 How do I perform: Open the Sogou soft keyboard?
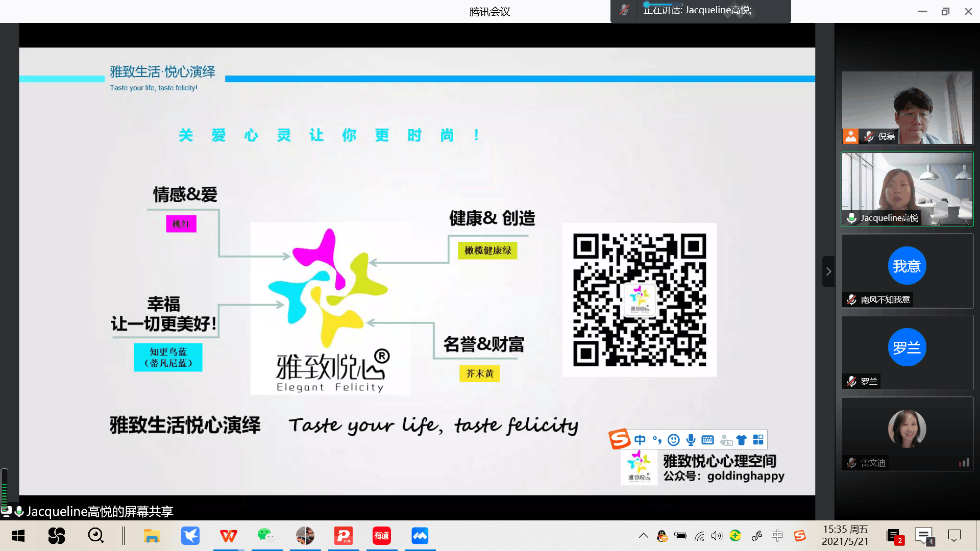click(x=707, y=440)
